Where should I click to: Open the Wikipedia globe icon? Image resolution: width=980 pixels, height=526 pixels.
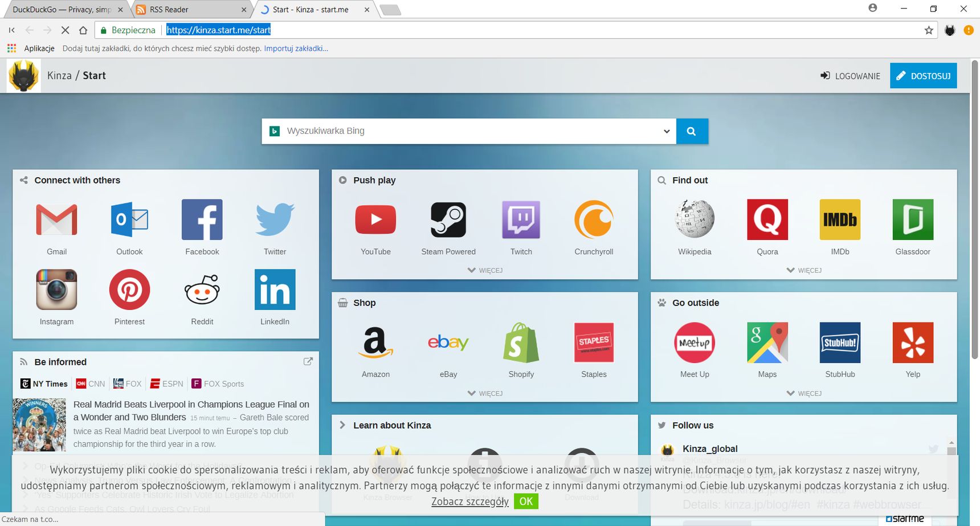point(695,219)
